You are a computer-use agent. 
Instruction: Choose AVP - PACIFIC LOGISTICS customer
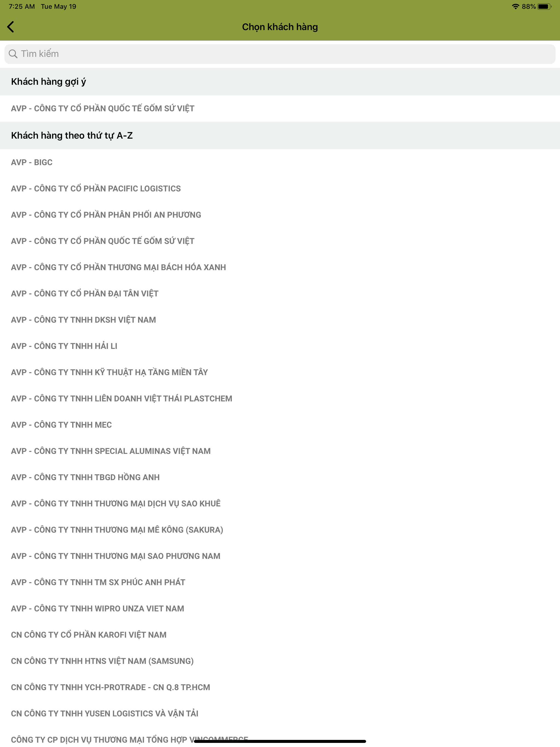pos(280,189)
